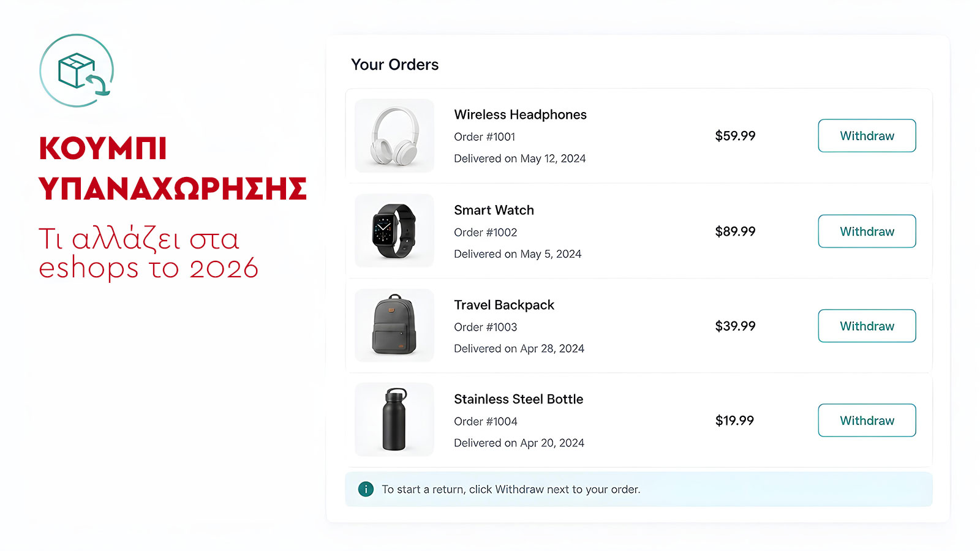Select the Smart Watch title

point(494,210)
